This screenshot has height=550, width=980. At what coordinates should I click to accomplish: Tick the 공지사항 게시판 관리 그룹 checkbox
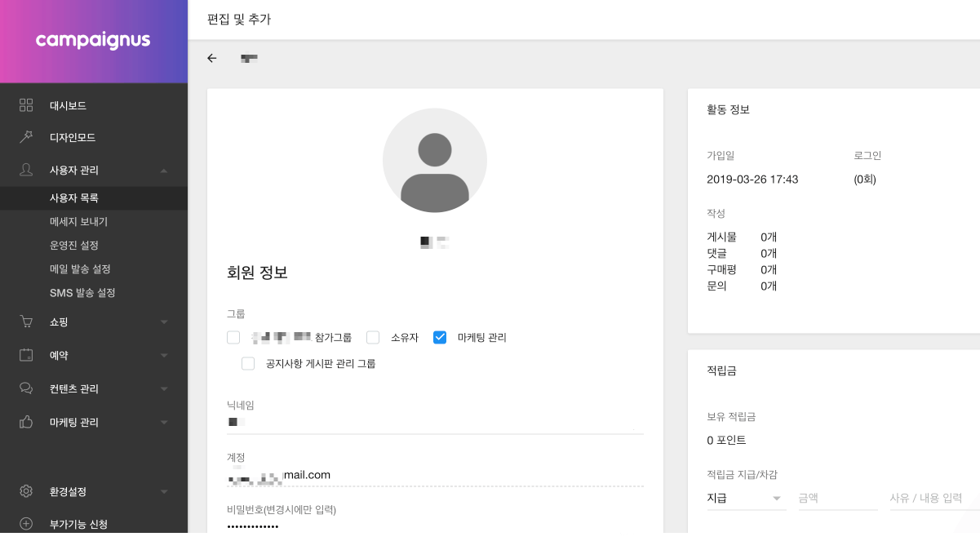coord(248,364)
